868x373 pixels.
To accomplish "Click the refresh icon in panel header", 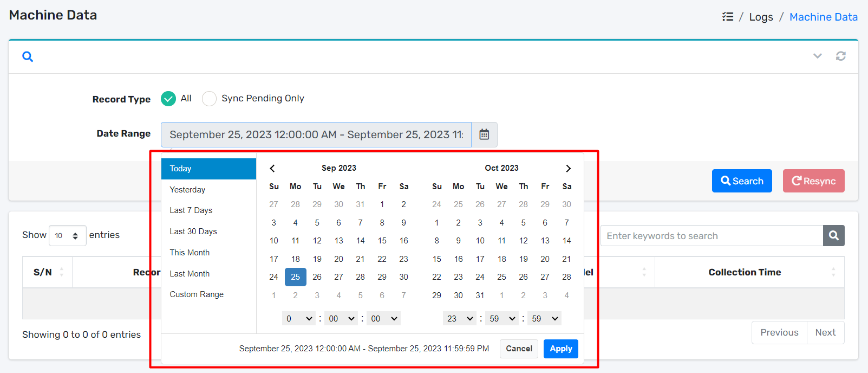I will click(x=840, y=56).
